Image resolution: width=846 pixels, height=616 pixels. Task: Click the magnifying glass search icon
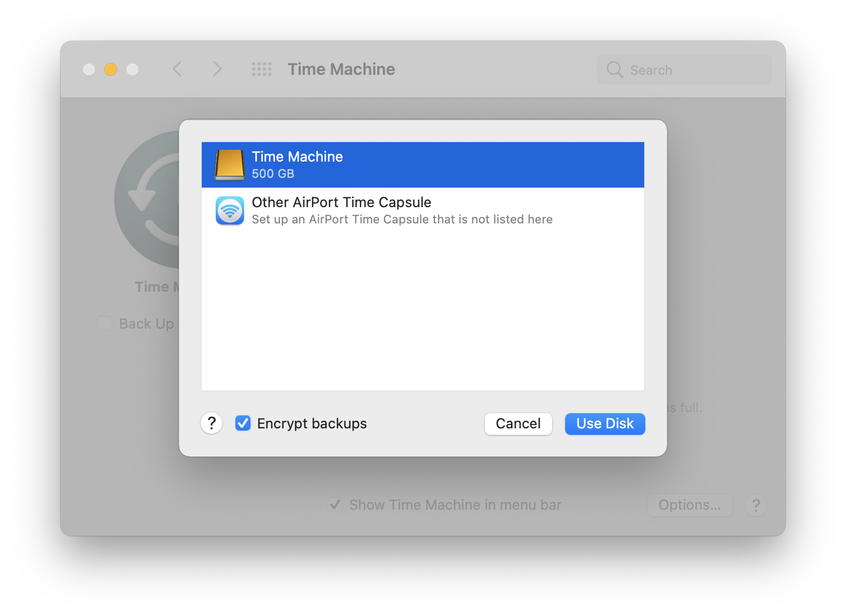pos(614,69)
